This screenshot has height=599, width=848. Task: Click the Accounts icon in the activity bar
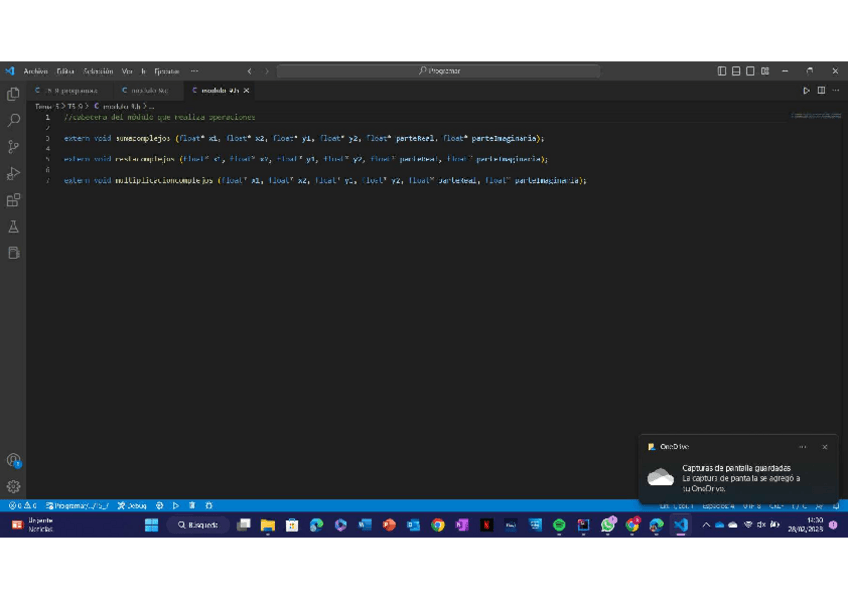click(x=13, y=460)
